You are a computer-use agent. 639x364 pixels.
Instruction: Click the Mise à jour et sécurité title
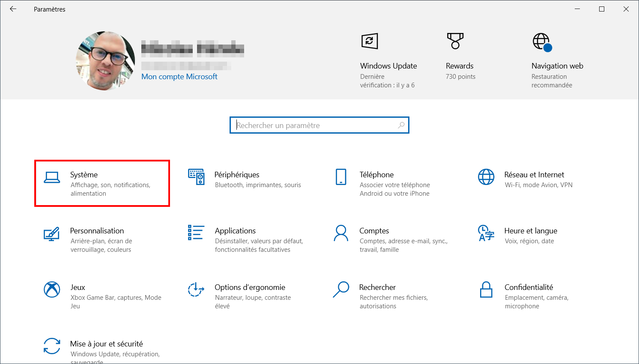106,344
